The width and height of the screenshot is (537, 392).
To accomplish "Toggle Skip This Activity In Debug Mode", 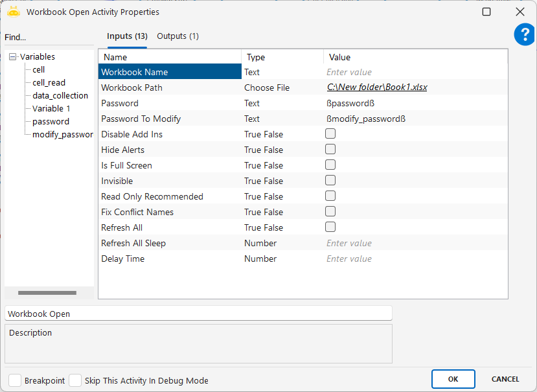I will tap(75, 380).
